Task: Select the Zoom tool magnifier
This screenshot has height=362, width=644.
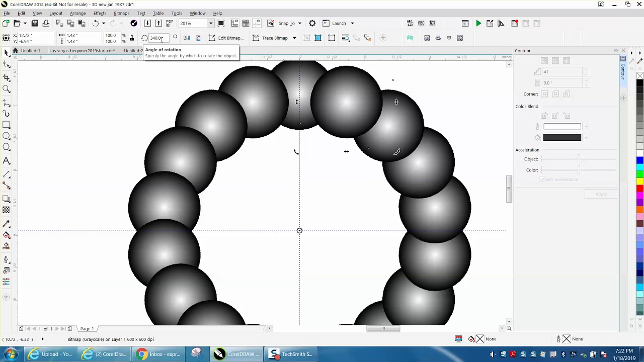Action: [x=6, y=89]
